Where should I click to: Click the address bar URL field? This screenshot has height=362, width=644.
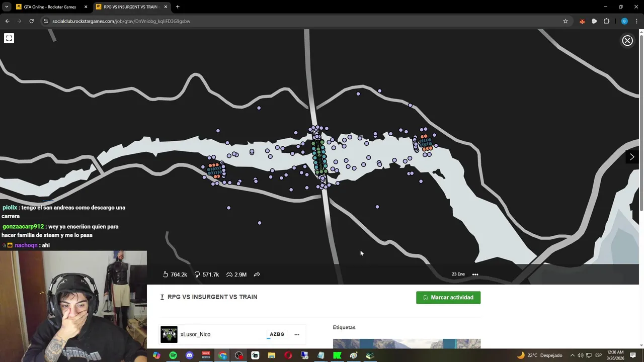pyautogui.click(x=307, y=21)
